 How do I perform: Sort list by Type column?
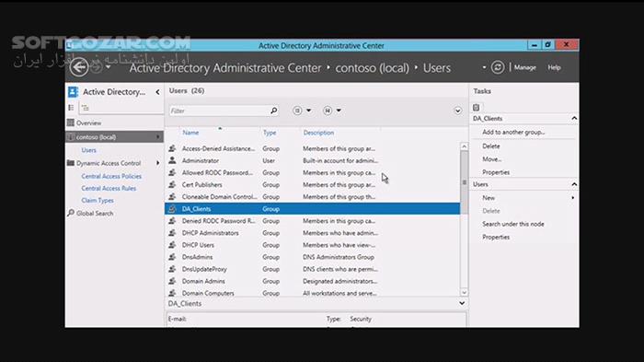click(270, 133)
